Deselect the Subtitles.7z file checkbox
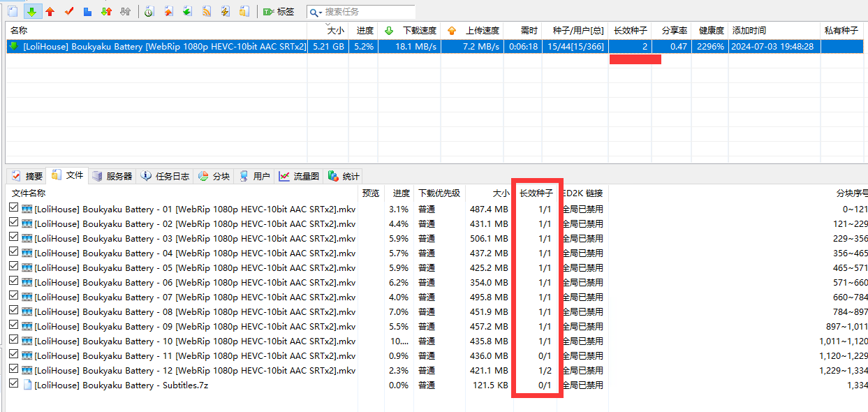 13,385
